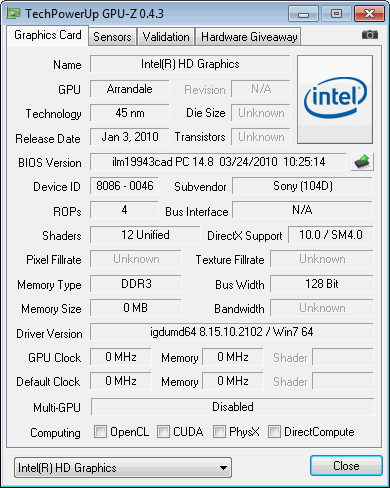This screenshot has height=488, width=390.
Task: Click the DirectX Support field 10.0 / SM4.0
Action: pos(331,235)
